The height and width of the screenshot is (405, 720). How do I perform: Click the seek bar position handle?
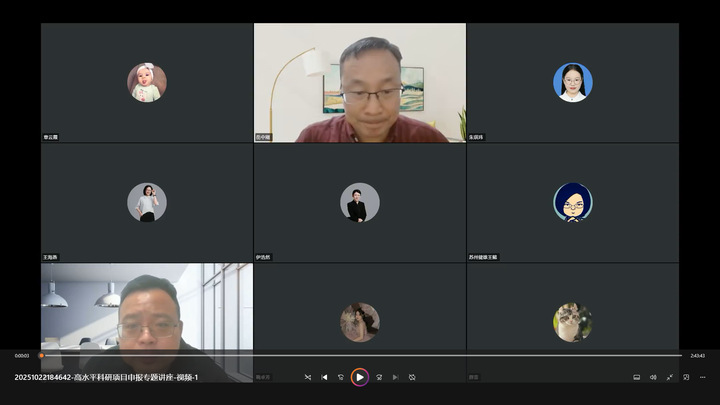point(41,355)
